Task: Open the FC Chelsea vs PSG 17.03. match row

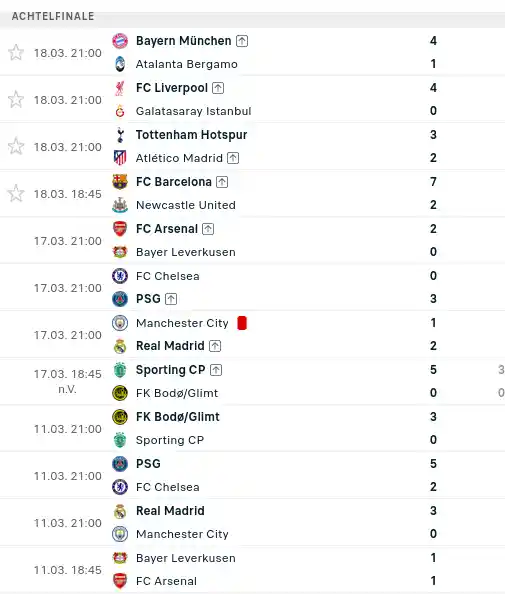Action: [252, 288]
